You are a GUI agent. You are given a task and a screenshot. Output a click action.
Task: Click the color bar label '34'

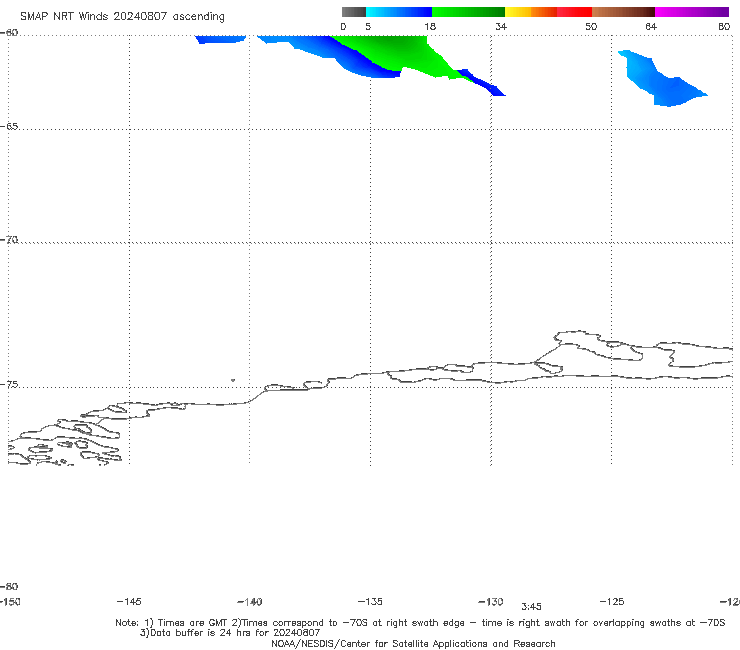tap(501, 26)
